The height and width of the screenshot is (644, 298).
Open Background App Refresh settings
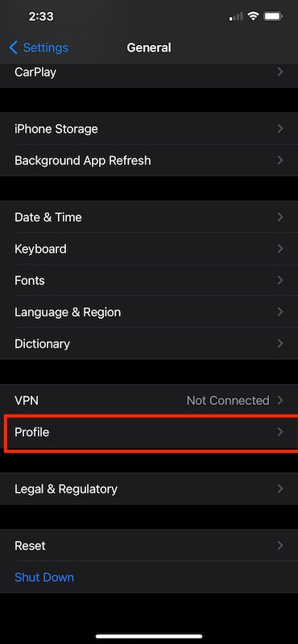click(149, 160)
